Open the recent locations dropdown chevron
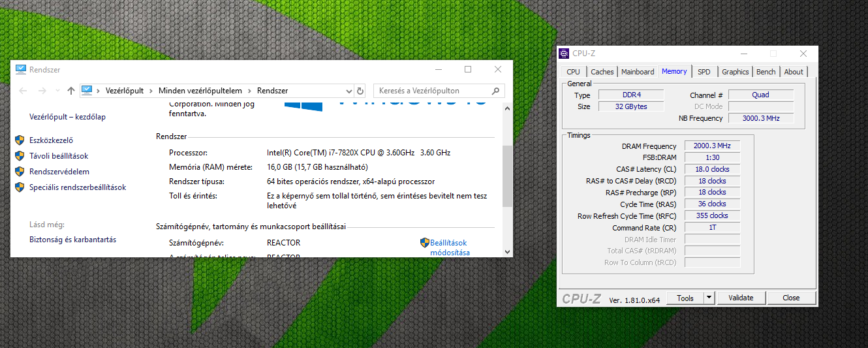Screen dimensions: 868x348 58,91
